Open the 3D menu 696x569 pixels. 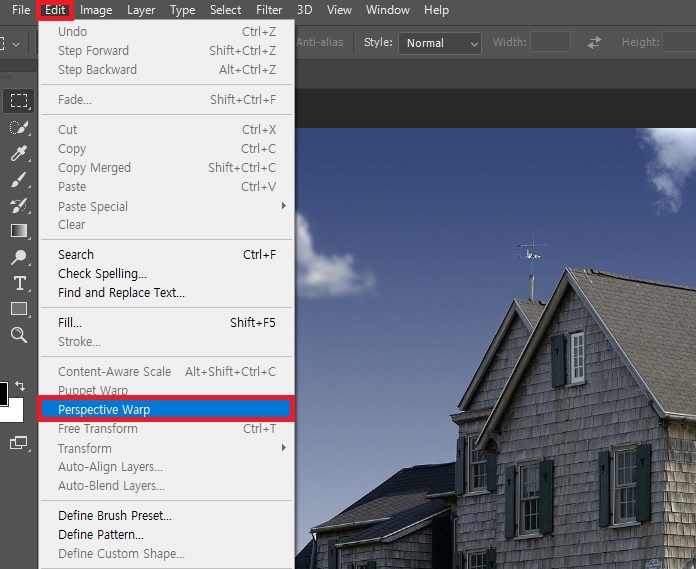pyautogui.click(x=304, y=10)
